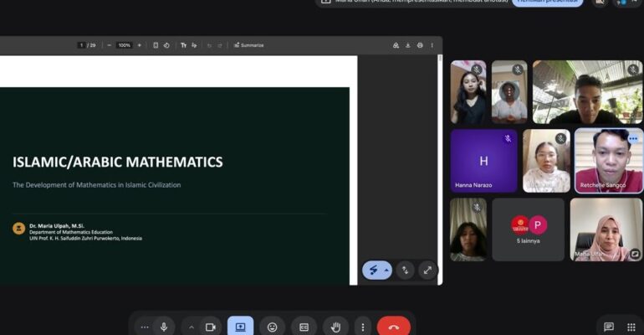
Task: Click the PDF page number field
Action: click(x=81, y=45)
